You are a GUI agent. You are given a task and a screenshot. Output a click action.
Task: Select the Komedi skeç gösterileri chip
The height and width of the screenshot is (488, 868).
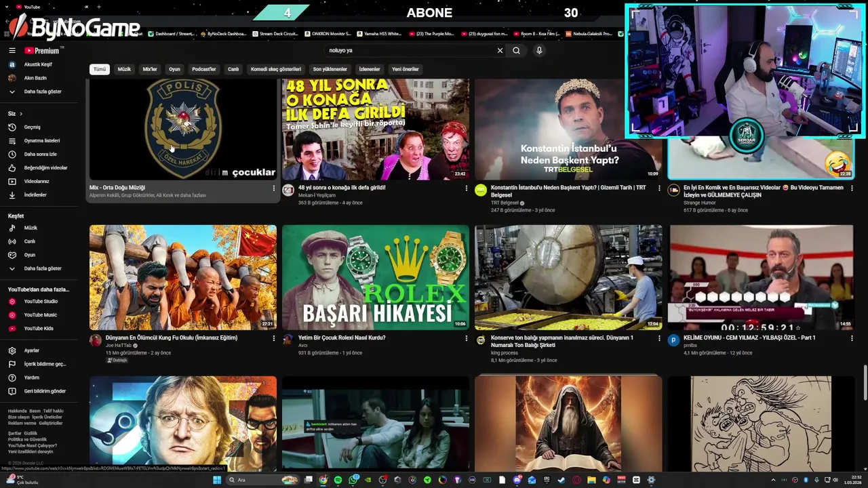(x=276, y=69)
